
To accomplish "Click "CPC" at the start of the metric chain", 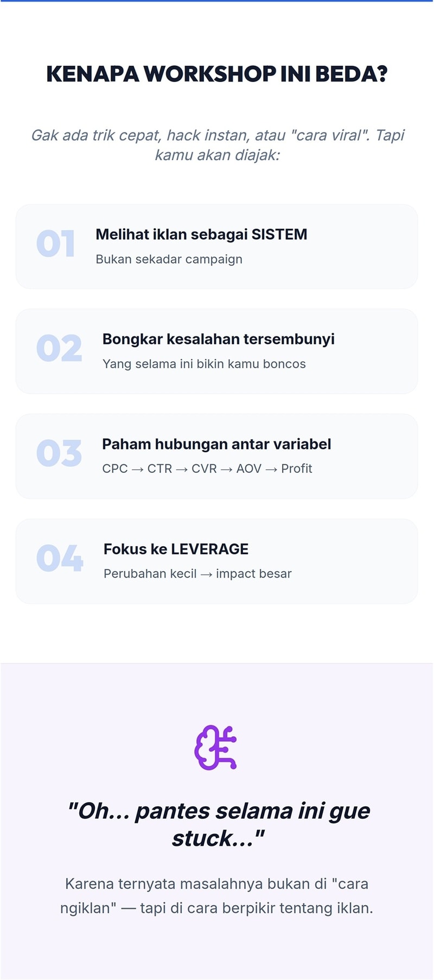I will click(x=115, y=469).
